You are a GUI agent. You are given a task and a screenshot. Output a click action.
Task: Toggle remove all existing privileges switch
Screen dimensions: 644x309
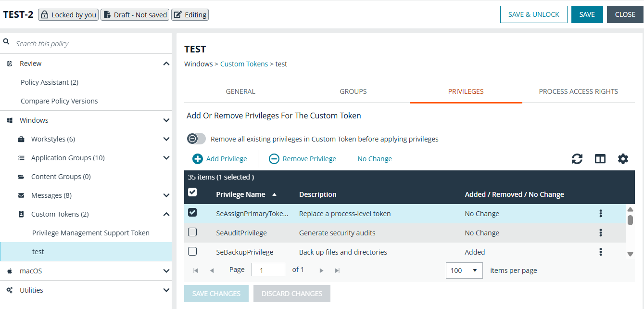coord(196,139)
